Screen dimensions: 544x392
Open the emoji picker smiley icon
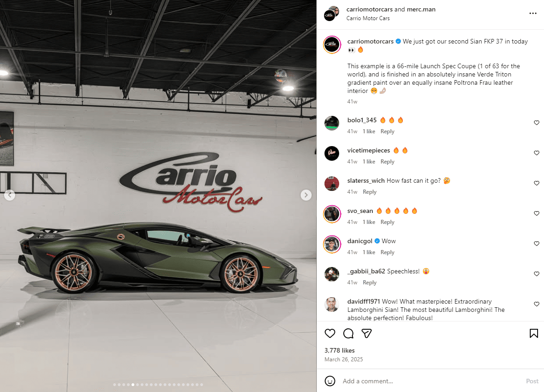[x=330, y=381]
